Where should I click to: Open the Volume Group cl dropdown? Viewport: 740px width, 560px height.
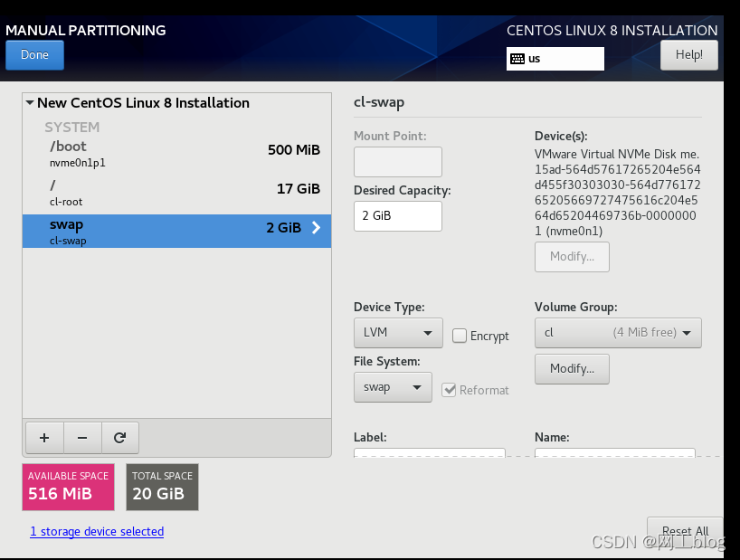pyautogui.click(x=618, y=333)
